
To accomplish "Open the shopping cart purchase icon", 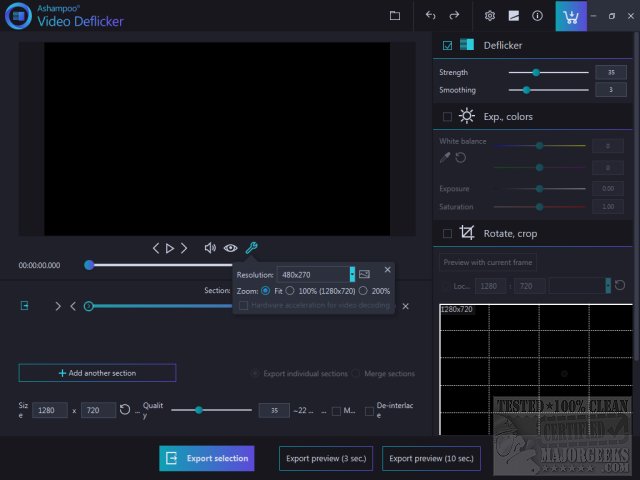I will click(572, 16).
